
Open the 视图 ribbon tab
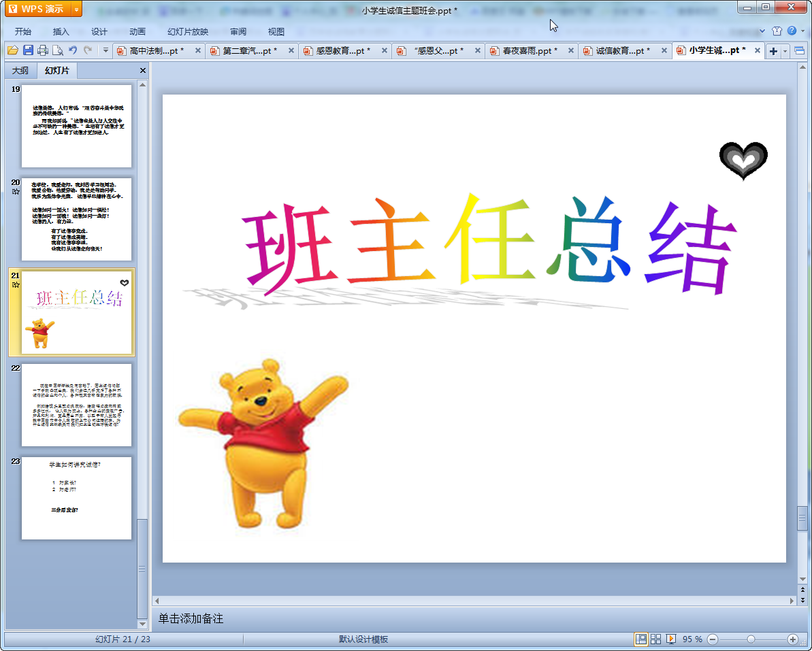276,31
